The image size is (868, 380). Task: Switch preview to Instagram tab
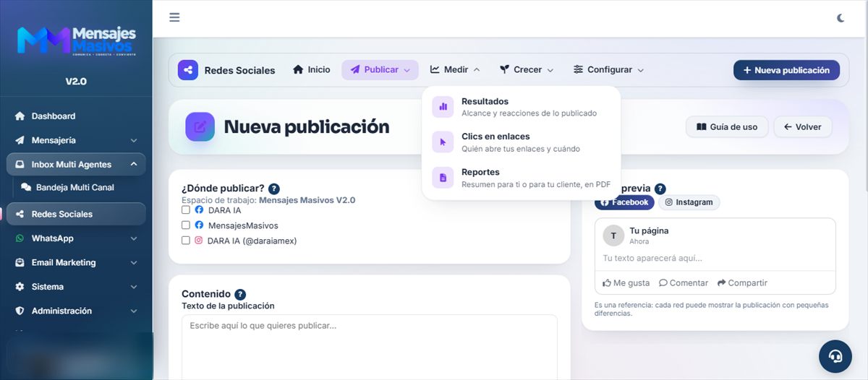[x=689, y=202]
